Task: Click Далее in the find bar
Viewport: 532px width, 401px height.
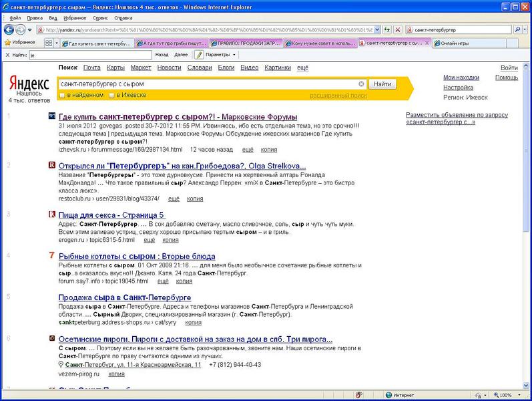Action: pos(181,55)
